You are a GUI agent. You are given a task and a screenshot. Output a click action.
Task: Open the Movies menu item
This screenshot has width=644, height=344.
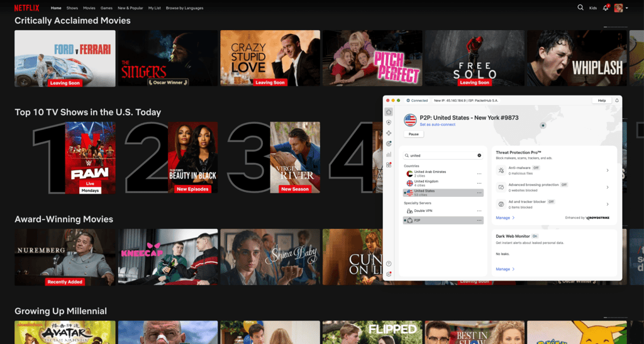pos(89,8)
